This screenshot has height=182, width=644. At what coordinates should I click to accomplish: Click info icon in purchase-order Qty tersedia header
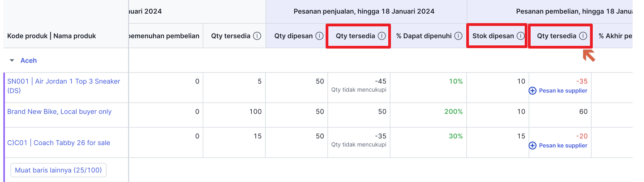pyautogui.click(x=583, y=36)
